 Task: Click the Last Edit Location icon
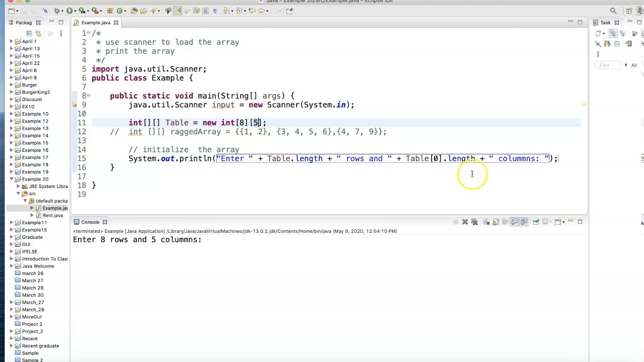click(x=252, y=11)
